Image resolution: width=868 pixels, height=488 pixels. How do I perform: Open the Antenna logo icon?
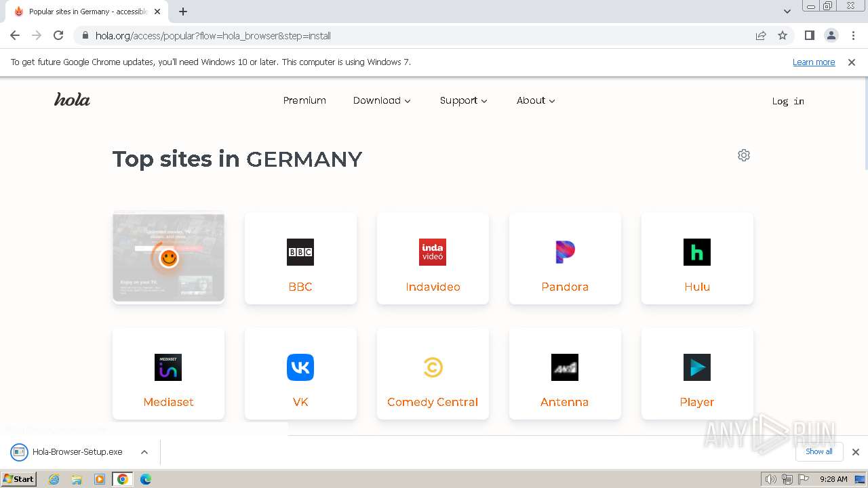(x=565, y=367)
